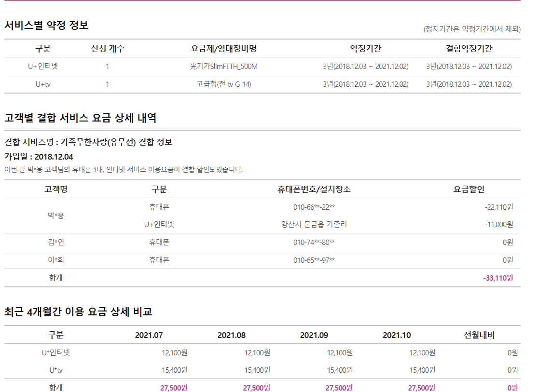Screen dimensions: 553x392
Task: Click '합계' in the discount table
Action: coord(55,278)
